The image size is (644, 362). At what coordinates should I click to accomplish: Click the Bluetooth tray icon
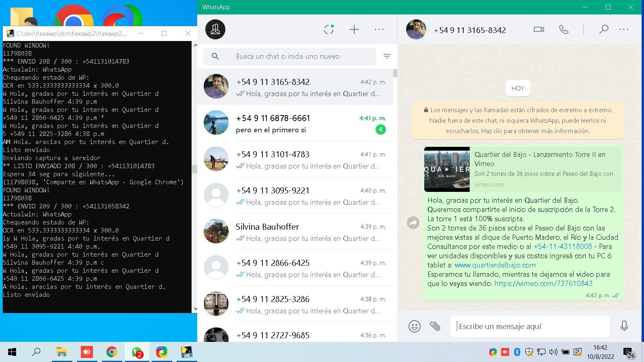517,352
